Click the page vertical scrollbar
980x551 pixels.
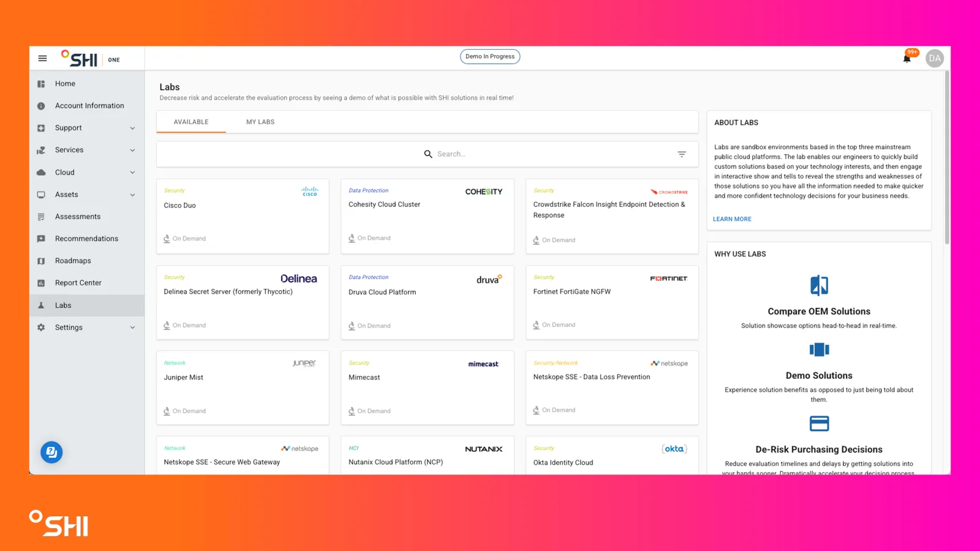coord(947,157)
